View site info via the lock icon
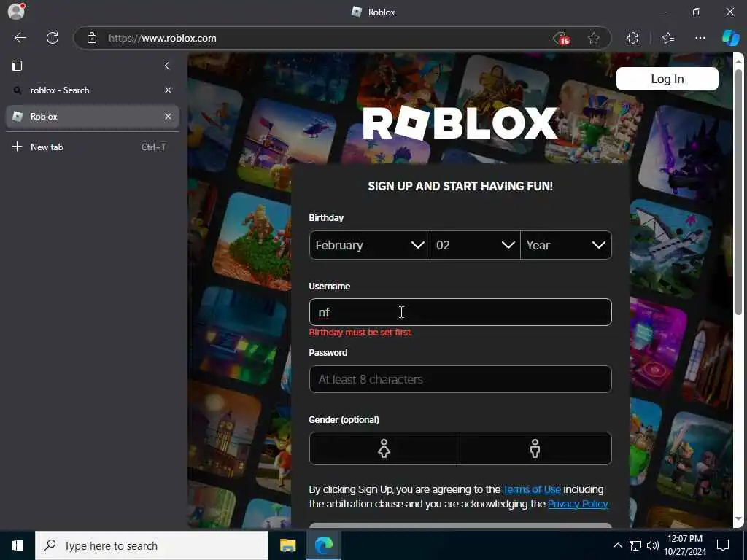The image size is (747, 560). [92, 38]
